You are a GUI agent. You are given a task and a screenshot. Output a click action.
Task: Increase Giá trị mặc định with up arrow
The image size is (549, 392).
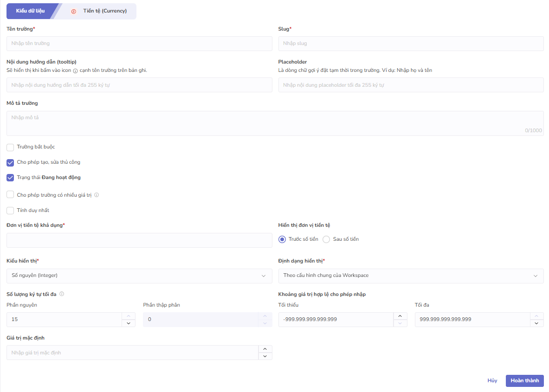click(x=265, y=349)
